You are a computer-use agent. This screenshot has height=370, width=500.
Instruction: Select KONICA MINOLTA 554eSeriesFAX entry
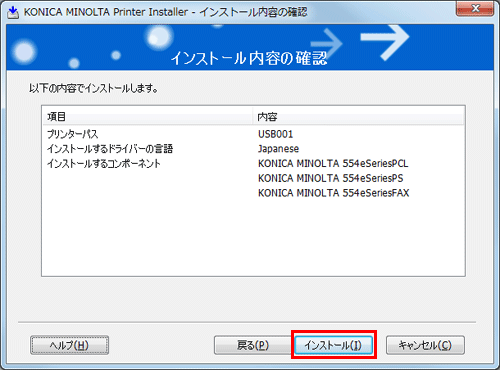point(333,193)
